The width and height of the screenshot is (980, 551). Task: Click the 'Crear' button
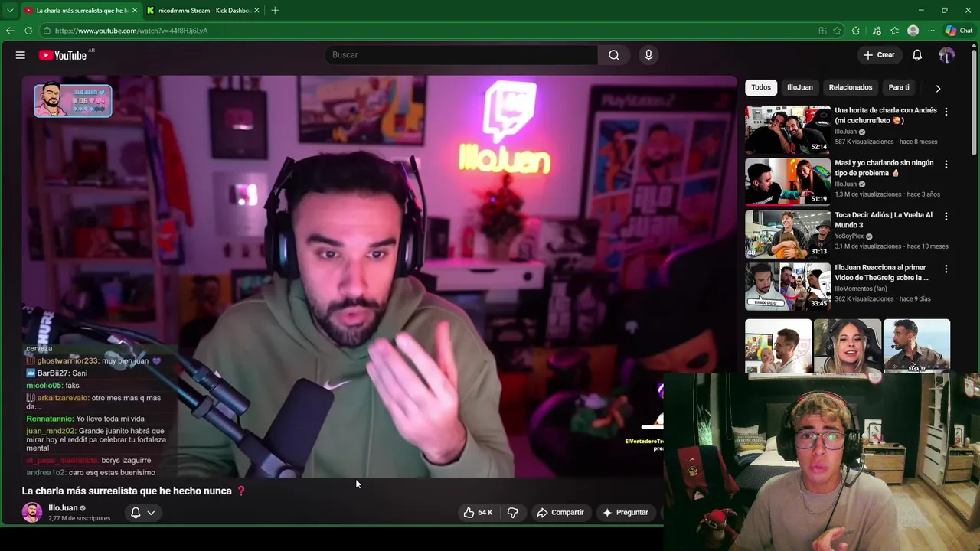tap(879, 55)
